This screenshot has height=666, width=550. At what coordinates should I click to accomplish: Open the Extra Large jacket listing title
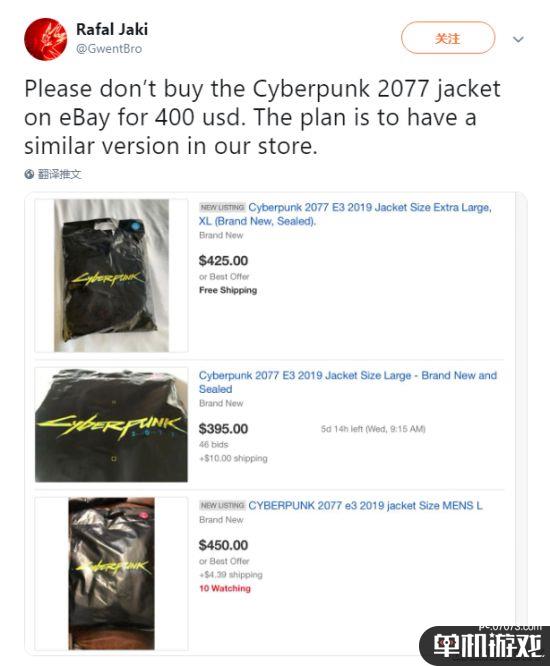(x=345, y=214)
